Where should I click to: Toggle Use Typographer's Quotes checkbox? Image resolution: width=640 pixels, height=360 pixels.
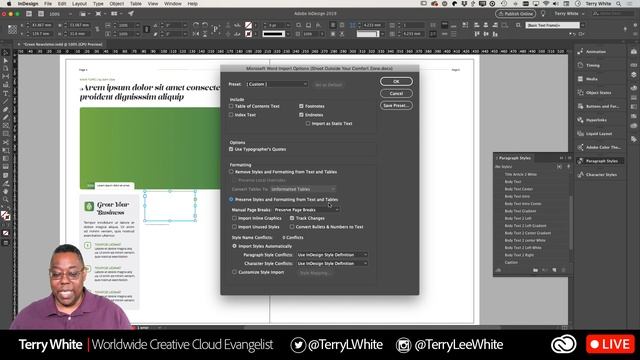tap(231, 149)
